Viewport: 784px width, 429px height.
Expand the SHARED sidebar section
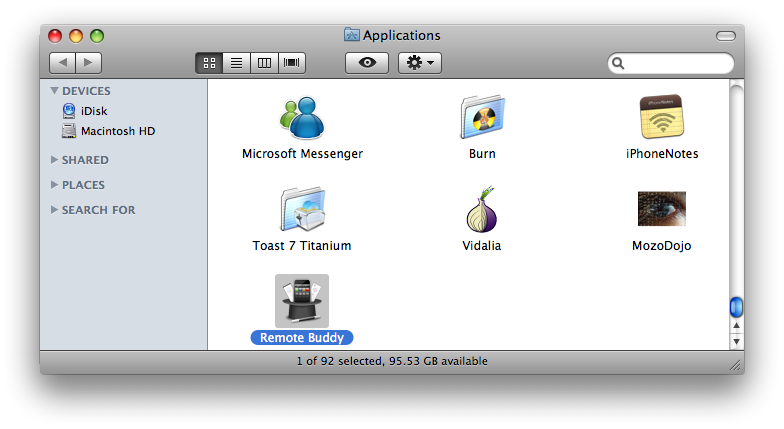tap(54, 160)
